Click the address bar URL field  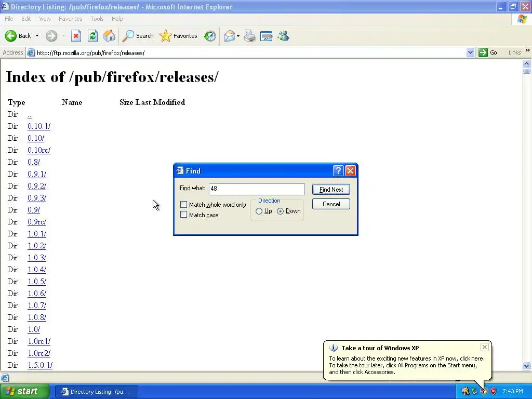[x=250, y=52]
